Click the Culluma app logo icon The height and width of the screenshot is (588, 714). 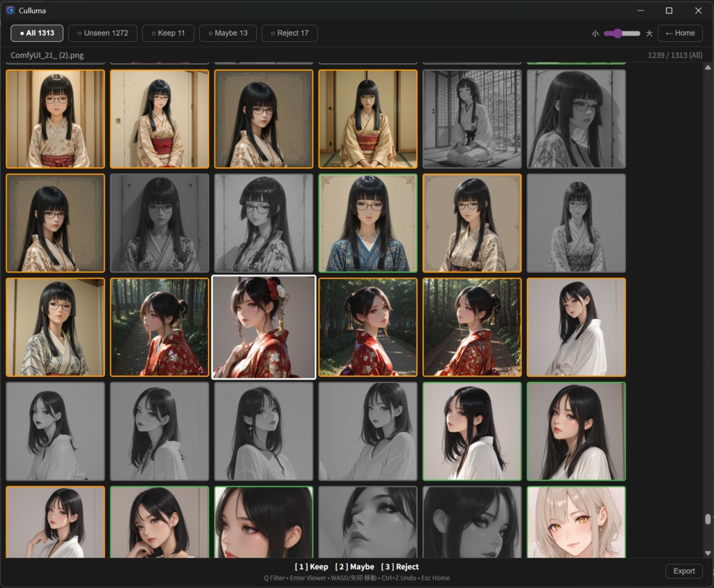pyautogui.click(x=10, y=10)
